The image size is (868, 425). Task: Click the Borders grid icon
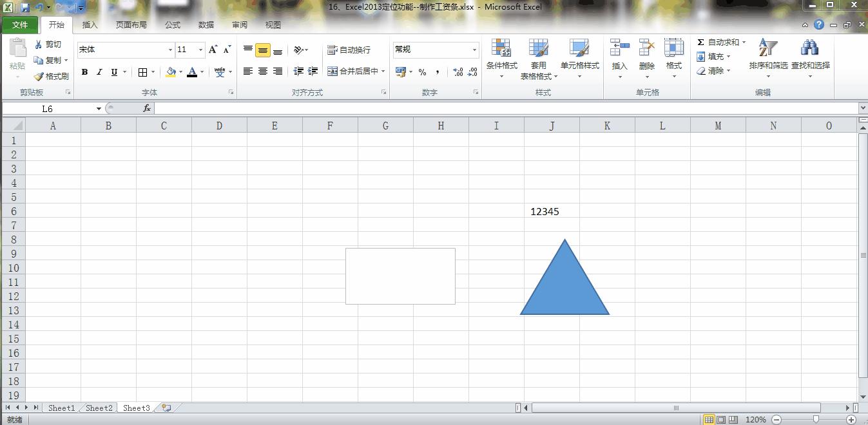[x=142, y=72]
